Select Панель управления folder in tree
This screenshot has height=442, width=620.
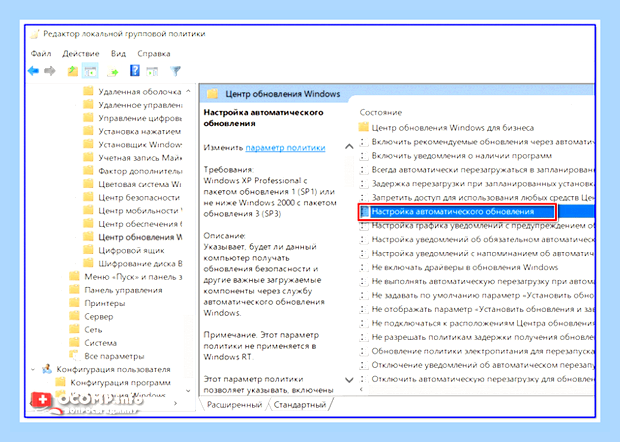click(x=115, y=290)
